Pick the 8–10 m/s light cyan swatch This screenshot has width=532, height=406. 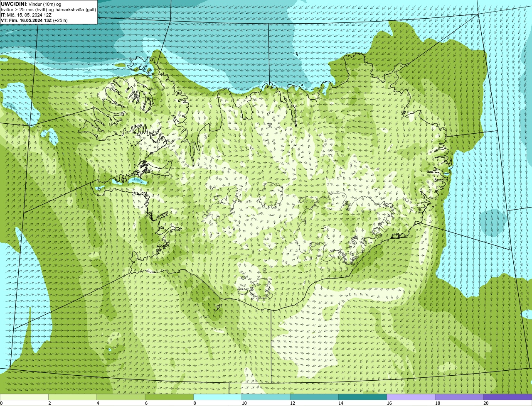[x=217, y=397]
